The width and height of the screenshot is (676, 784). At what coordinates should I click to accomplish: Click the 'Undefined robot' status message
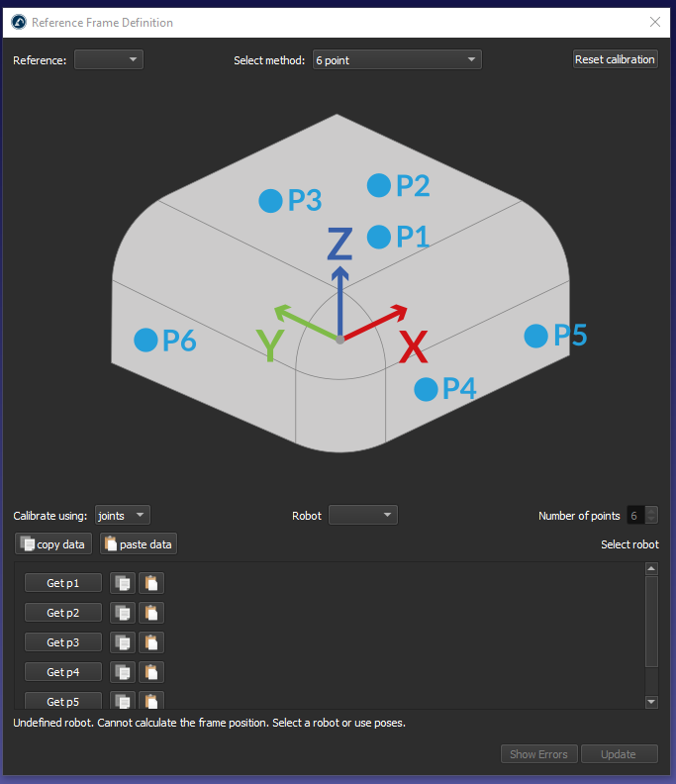coord(210,723)
